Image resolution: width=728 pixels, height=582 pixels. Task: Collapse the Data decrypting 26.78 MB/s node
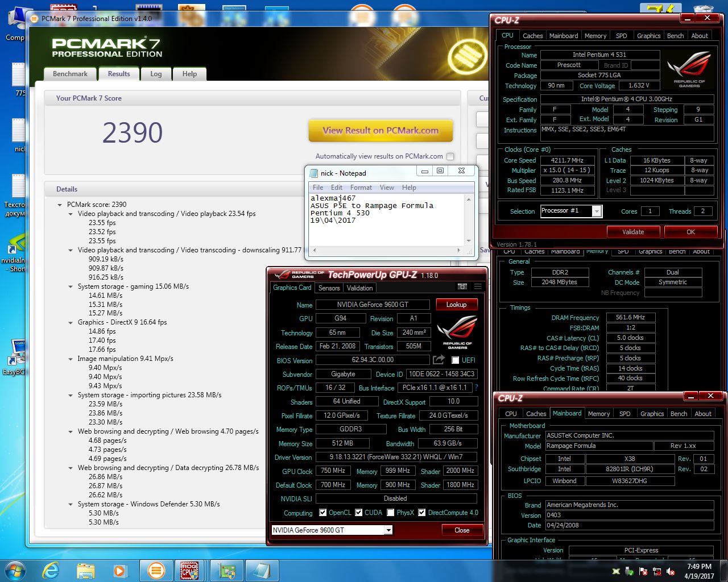click(71, 468)
